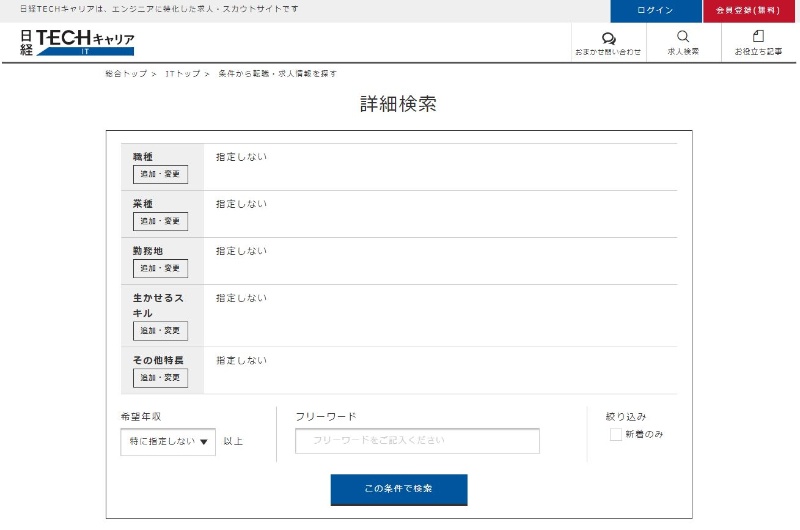Viewport: 800px width, 530px height.
Task: Click the 詳細検索 page heading
Action: (x=398, y=105)
